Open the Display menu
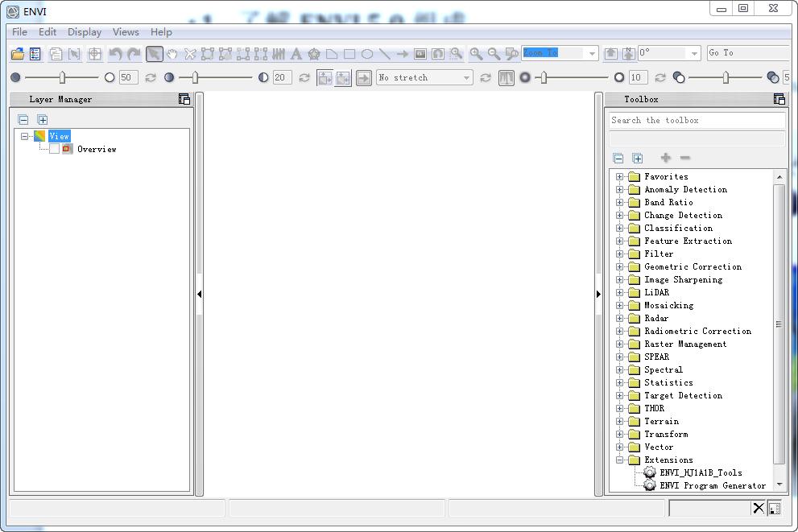 pos(85,32)
